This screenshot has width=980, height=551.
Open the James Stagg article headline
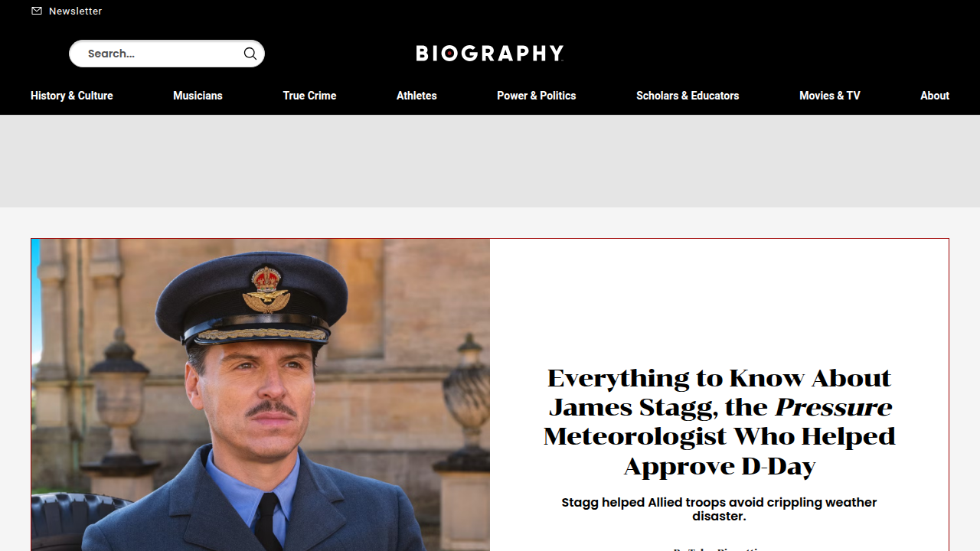pyautogui.click(x=720, y=422)
